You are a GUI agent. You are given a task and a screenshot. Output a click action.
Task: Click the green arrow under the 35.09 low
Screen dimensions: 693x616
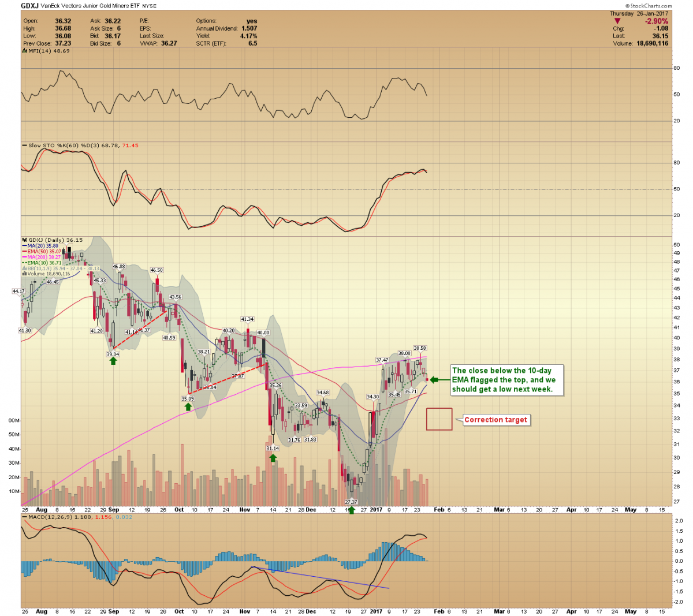[188, 407]
